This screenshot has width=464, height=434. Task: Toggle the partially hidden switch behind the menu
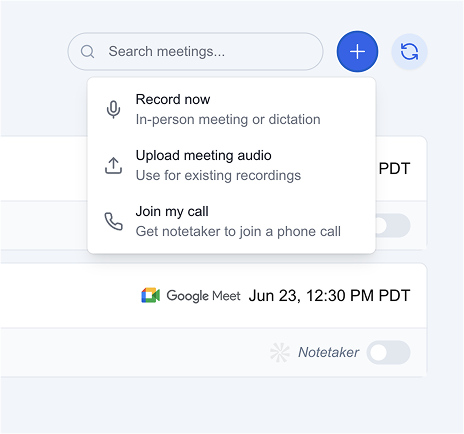pos(393,226)
